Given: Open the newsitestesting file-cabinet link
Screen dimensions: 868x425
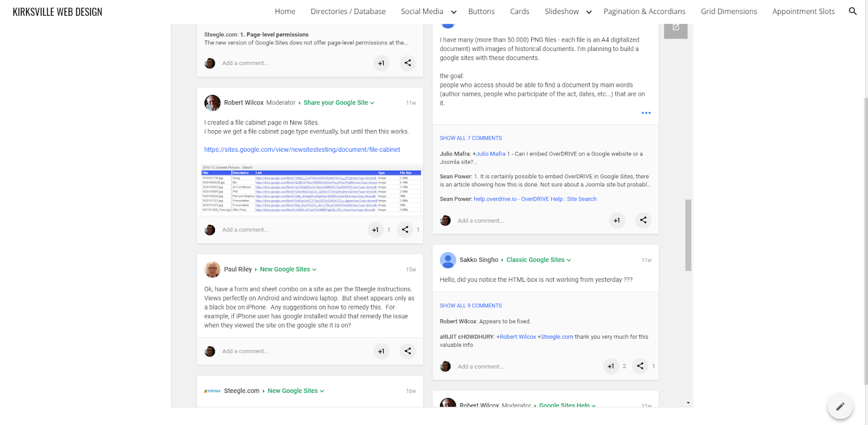Looking at the screenshot, I should point(302,150).
